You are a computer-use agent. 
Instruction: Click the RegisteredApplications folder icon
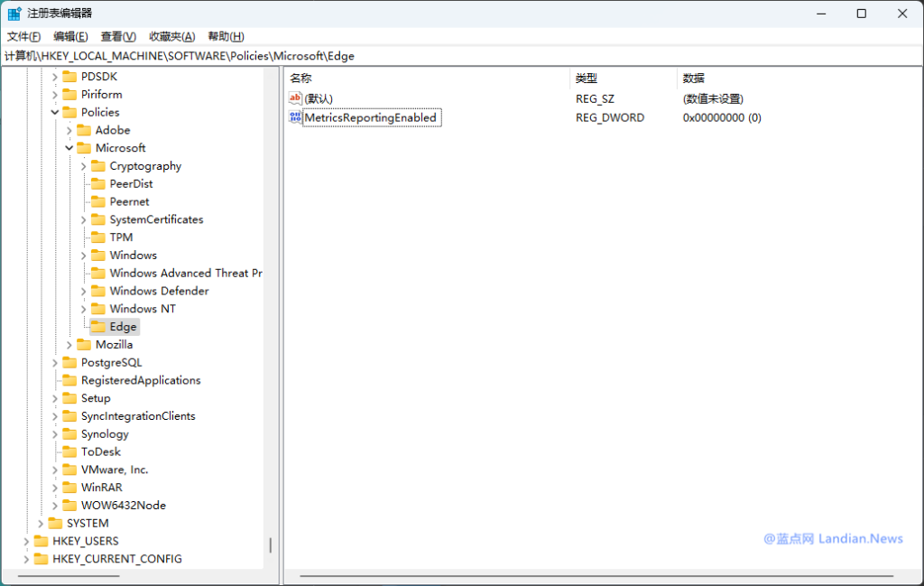click(x=69, y=380)
